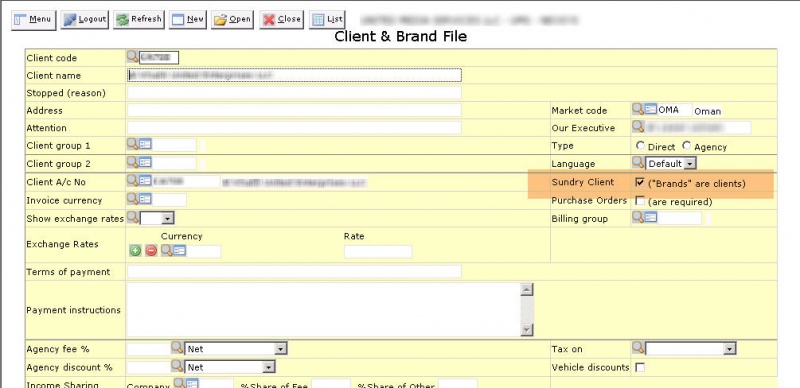Open the Language Default dropdown
Screen dimensions: 800x388
point(671,164)
